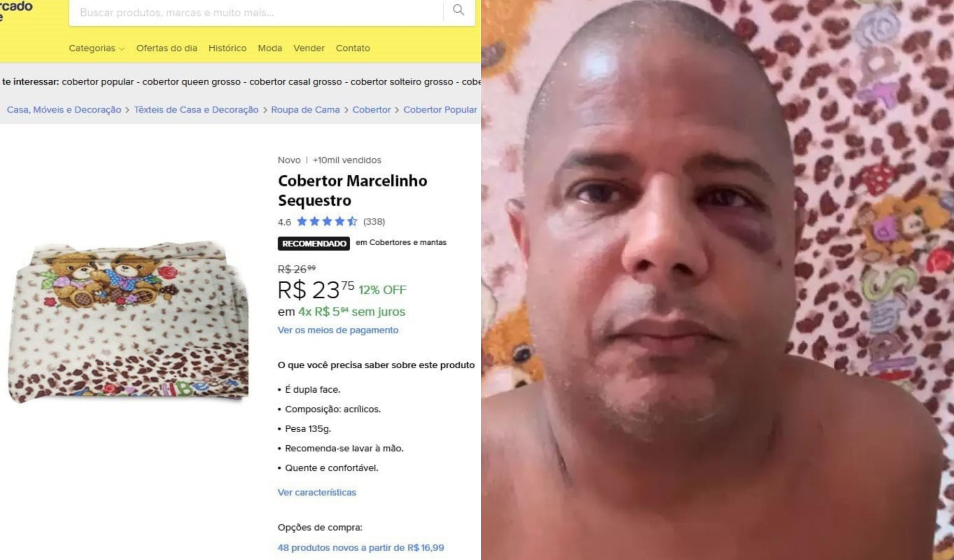Expand the Categorias dropdown

[96, 48]
